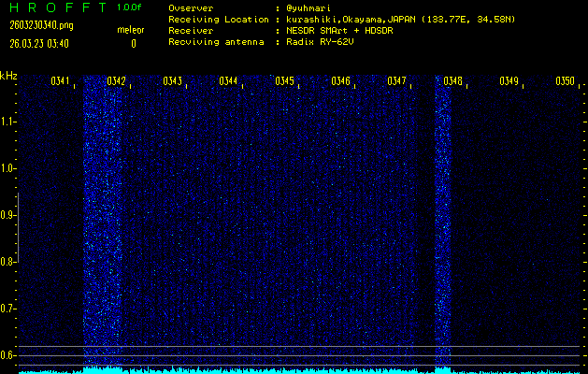Click the 1.0 frequency axis label

(7, 168)
